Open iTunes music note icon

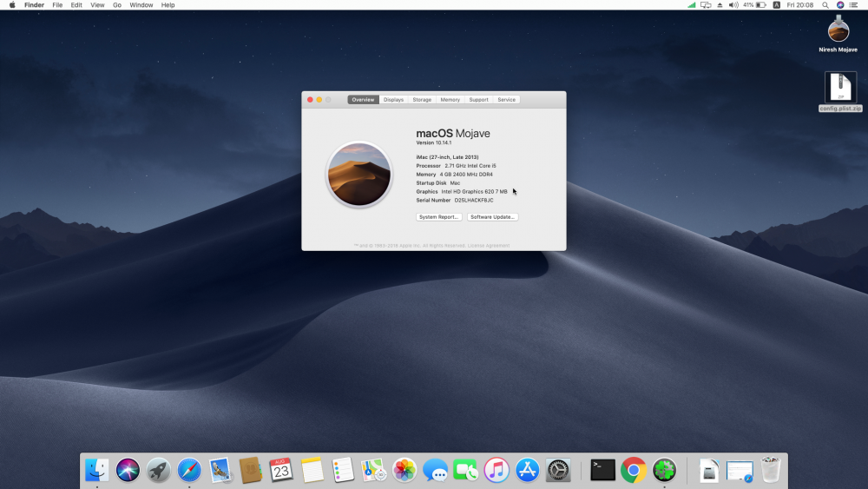point(496,470)
